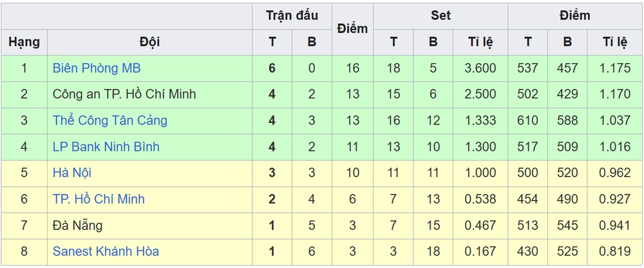Click the Hạng column header

coord(24,43)
